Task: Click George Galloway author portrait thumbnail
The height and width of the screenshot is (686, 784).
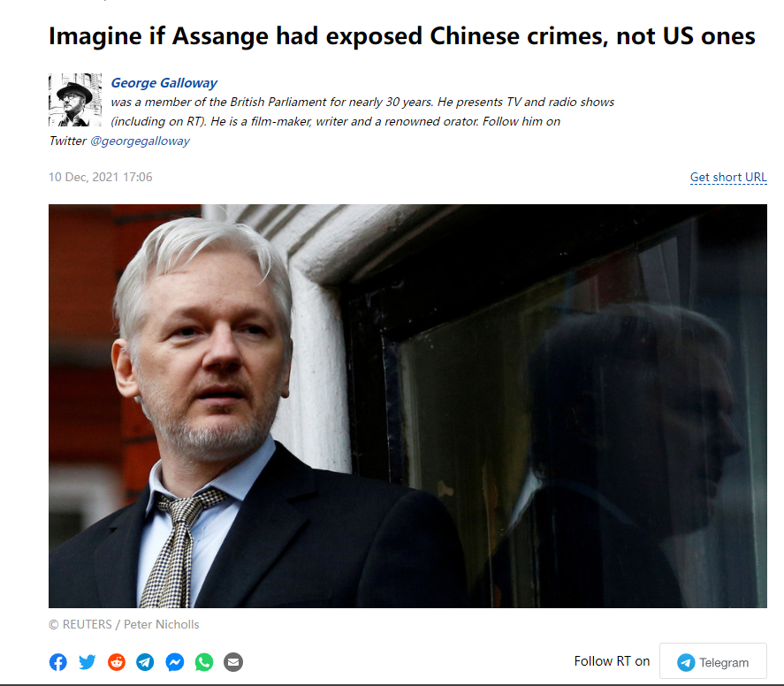Action: (x=75, y=100)
